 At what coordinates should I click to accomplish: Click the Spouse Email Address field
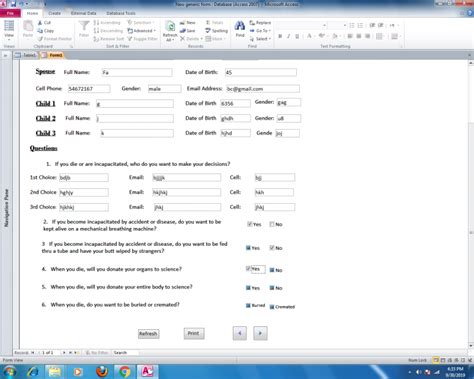point(262,89)
